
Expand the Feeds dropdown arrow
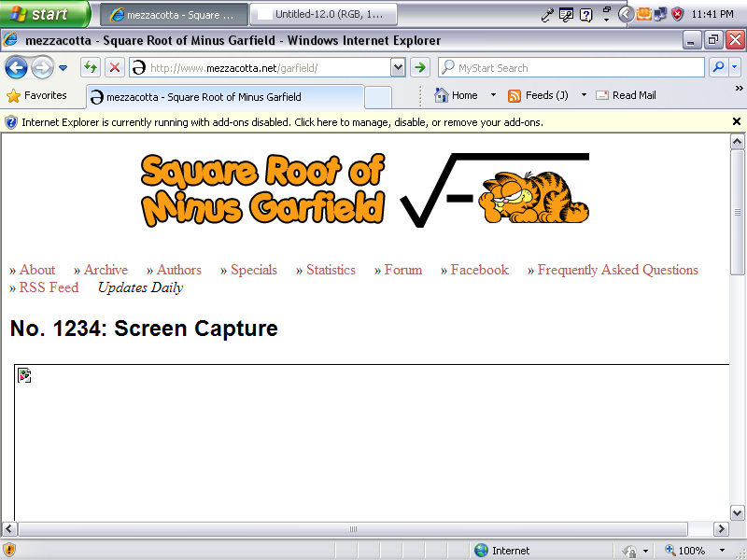pos(584,95)
